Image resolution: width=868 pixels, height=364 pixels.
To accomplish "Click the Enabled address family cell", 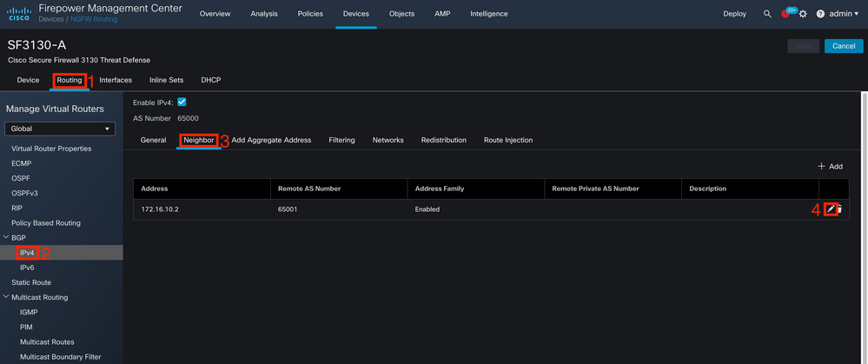I will (x=427, y=209).
